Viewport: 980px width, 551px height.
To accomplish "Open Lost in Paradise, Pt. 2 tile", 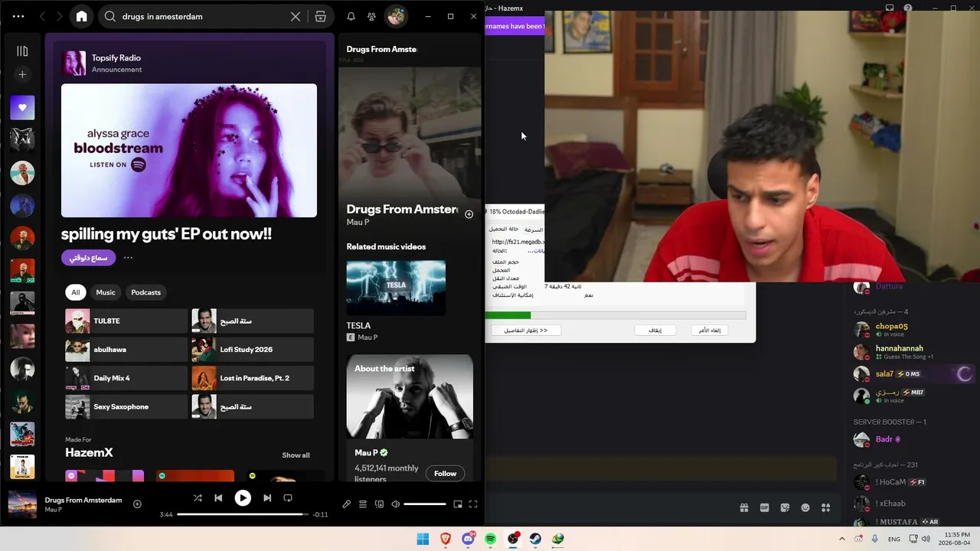I will tap(253, 378).
